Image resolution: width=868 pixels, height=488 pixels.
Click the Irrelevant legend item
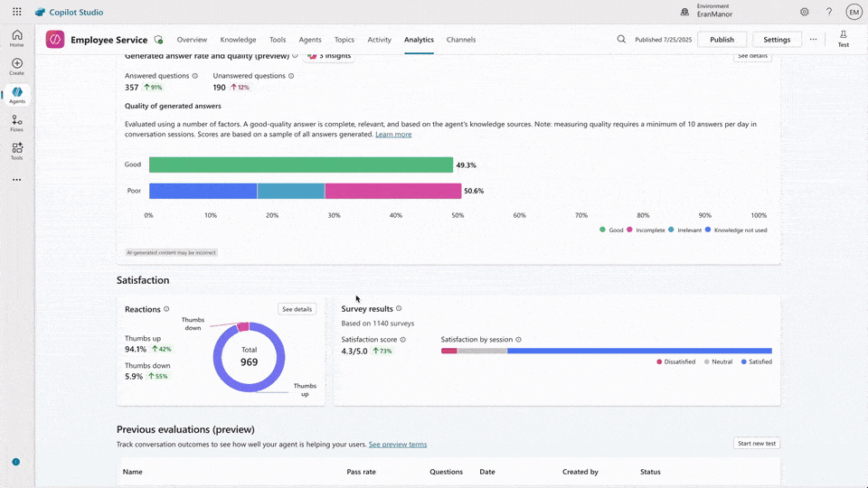[684, 230]
